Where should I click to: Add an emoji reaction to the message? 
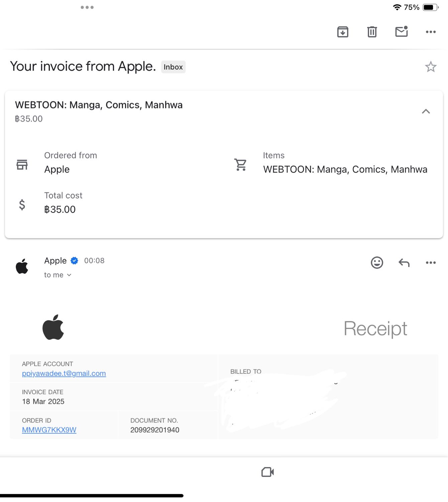[377, 263]
